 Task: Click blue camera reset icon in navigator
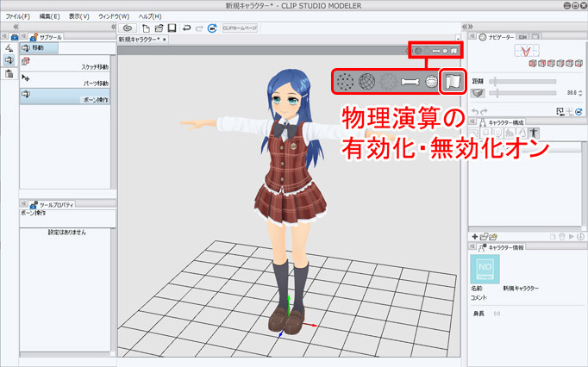(x=579, y=111)
